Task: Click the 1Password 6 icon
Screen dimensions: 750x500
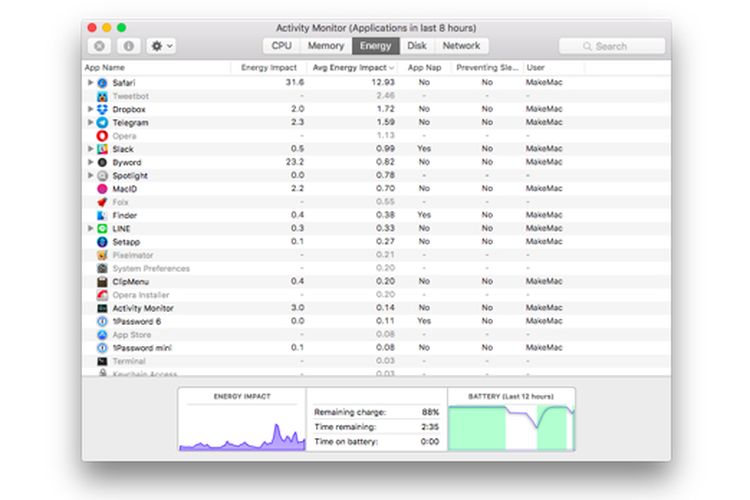Action: [102, 322]
